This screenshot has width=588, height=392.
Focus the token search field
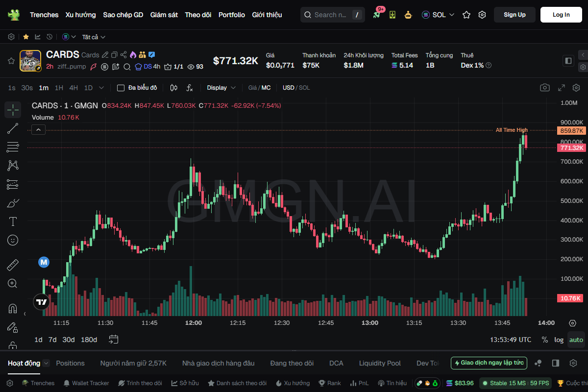pyautogui.click(x=332, y=15)
